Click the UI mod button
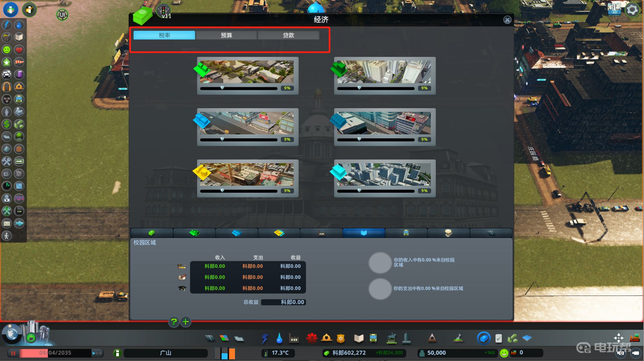 coord(62,14)
